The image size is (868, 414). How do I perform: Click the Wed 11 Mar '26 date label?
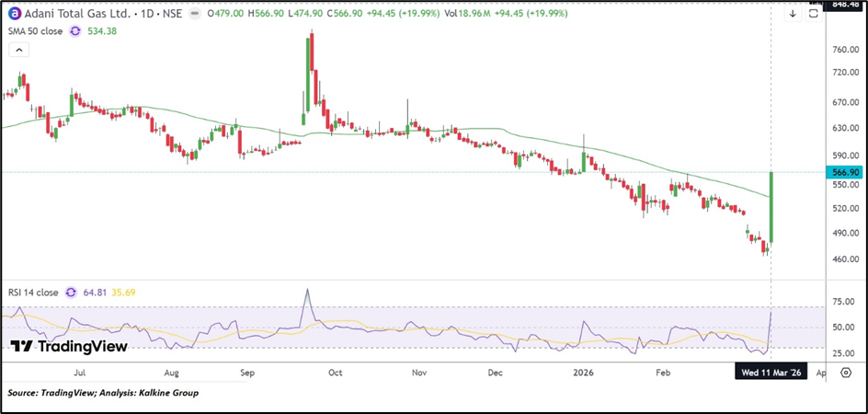click(x=770, y=374)
